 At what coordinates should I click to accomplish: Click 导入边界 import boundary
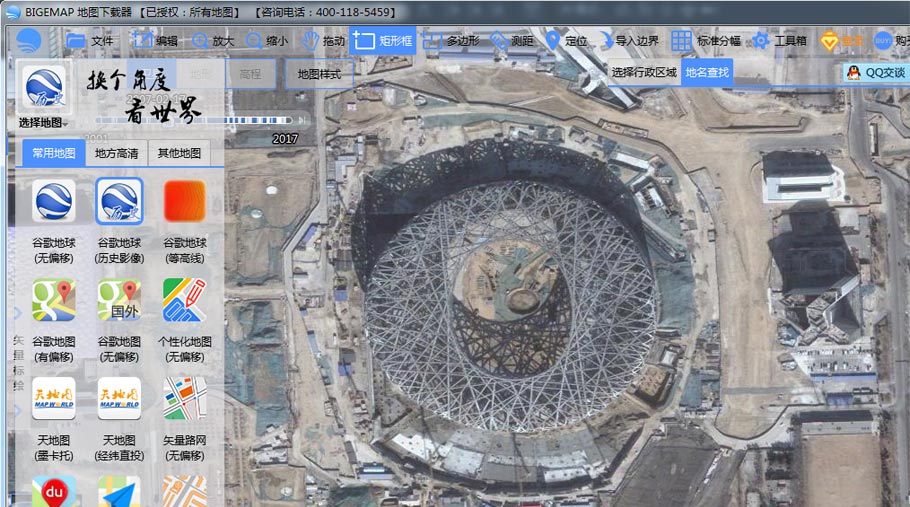[x=629, y=41]
